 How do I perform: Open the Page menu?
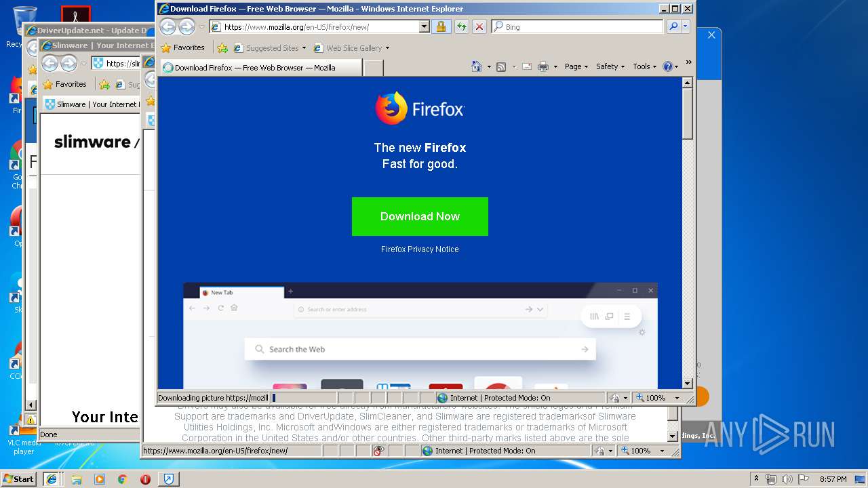pyautogui.click(x=576, y=66)
